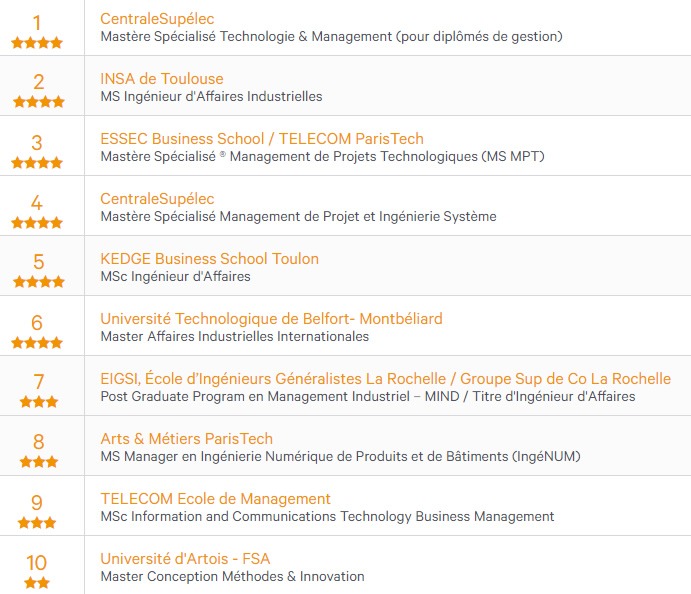The height and width of the screenshot is (594, 691).
Task: Click the four-star rating under rank 2
Action: click(39, 102)
